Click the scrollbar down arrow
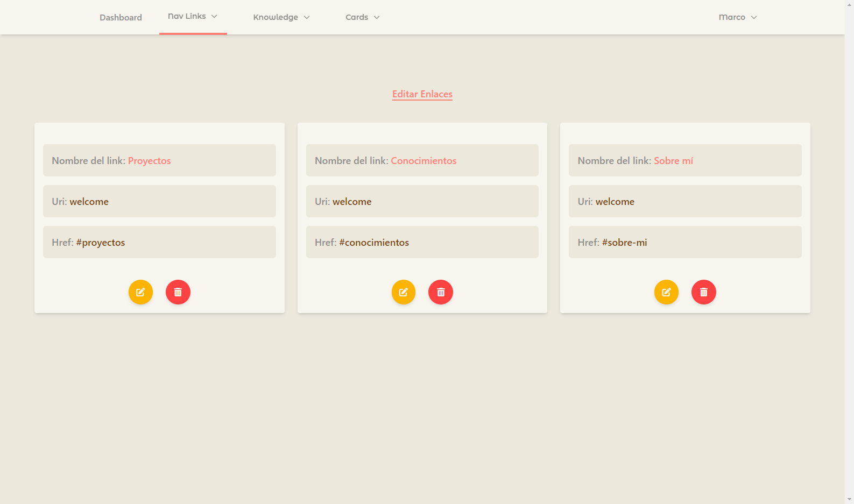854x504 pixels. [849, 499]
